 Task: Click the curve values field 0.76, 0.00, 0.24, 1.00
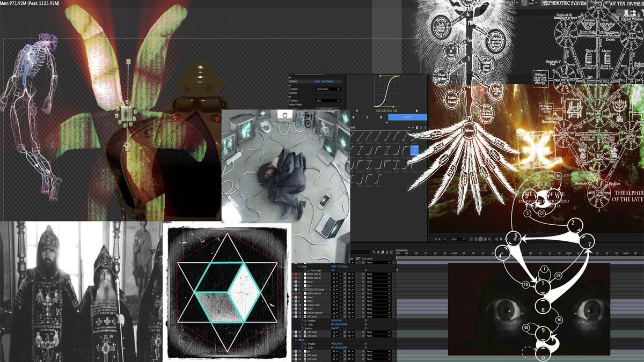(x=386, y=111)
